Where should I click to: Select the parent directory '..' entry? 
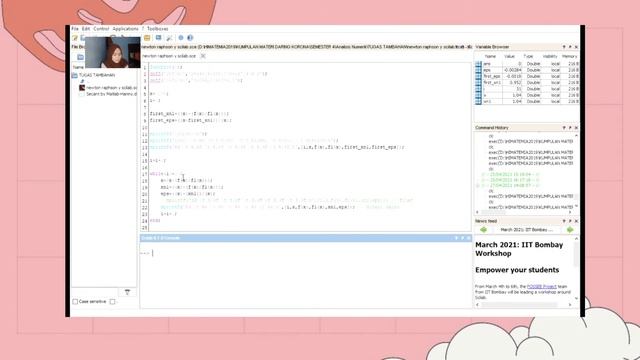click(x=84, y=81)
